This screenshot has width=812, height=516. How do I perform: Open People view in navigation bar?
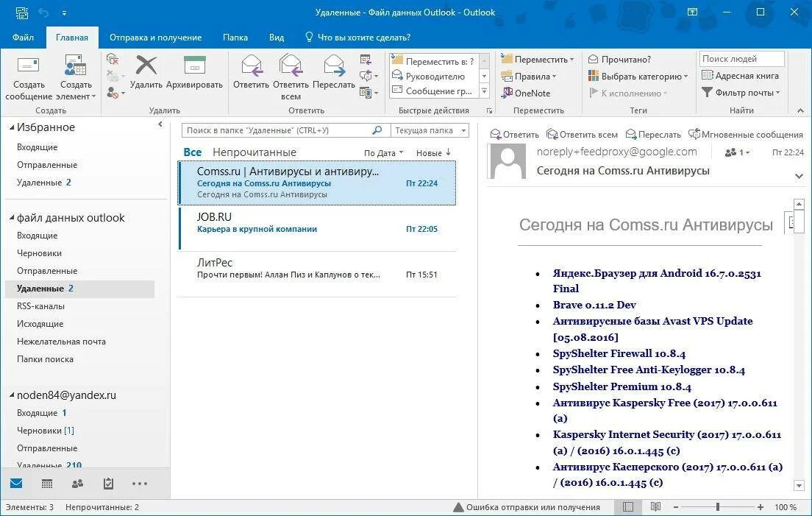78,484
